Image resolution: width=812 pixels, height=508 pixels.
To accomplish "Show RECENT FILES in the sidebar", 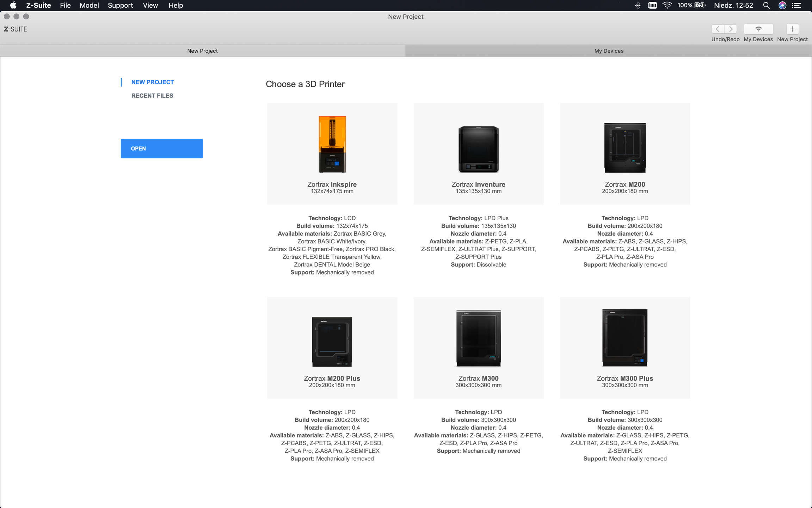I will 152,96.
